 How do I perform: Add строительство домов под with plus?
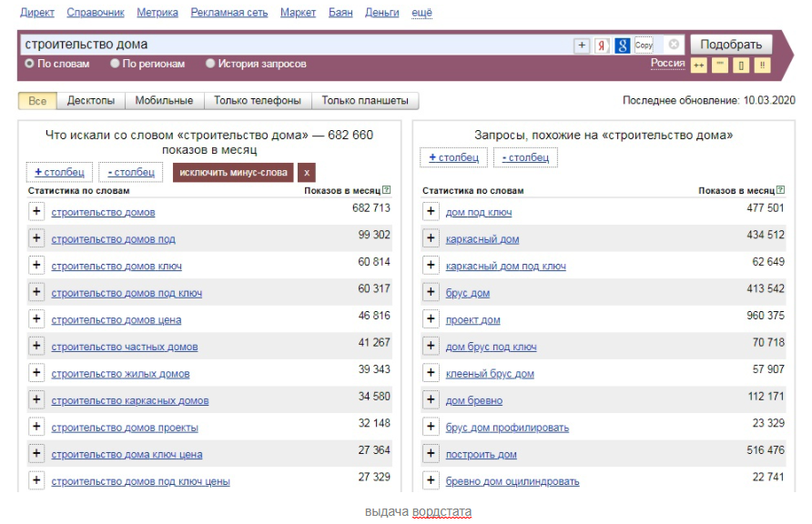tap(36, 238)
